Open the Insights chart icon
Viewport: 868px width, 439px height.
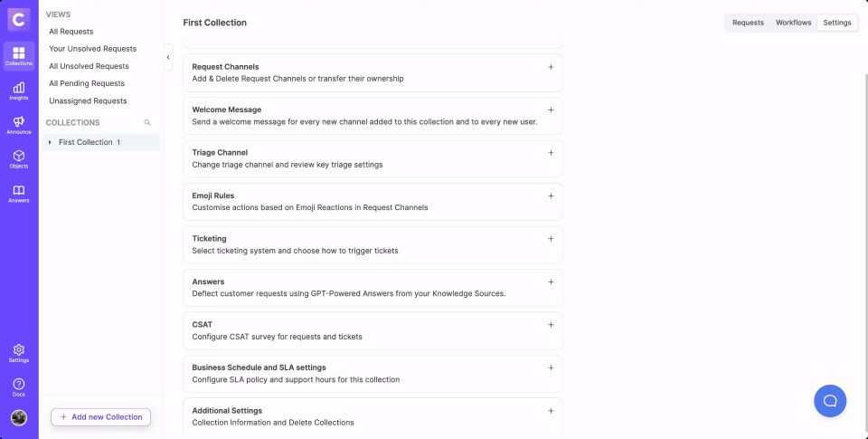click(19, 91)
